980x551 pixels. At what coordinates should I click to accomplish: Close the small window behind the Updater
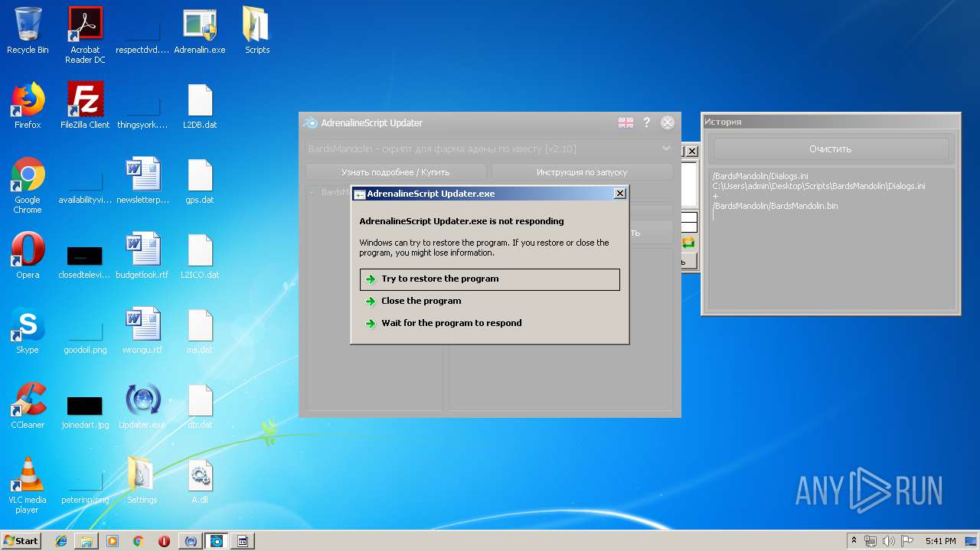tap(692, 152)
